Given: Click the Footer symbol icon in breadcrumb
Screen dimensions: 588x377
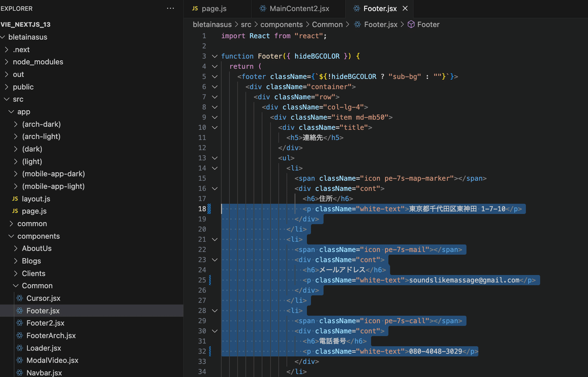Looking at the screenshot, I should point(411,24).
